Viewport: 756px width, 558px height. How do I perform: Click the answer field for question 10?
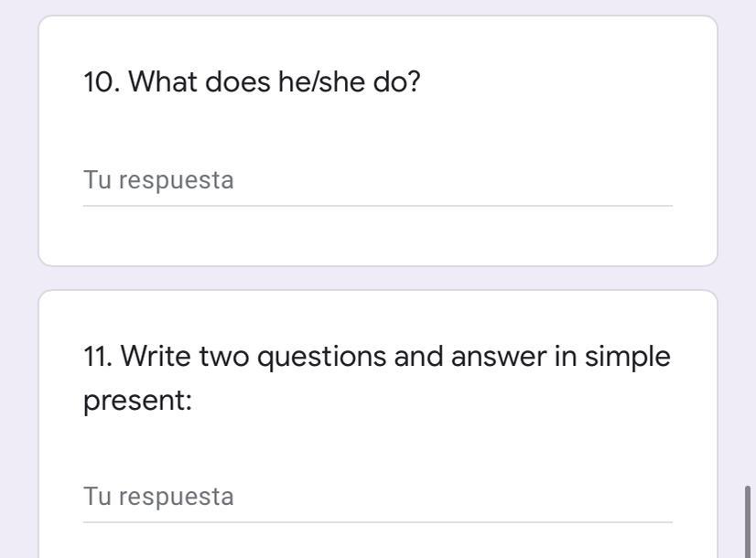[x=377, y=180]
